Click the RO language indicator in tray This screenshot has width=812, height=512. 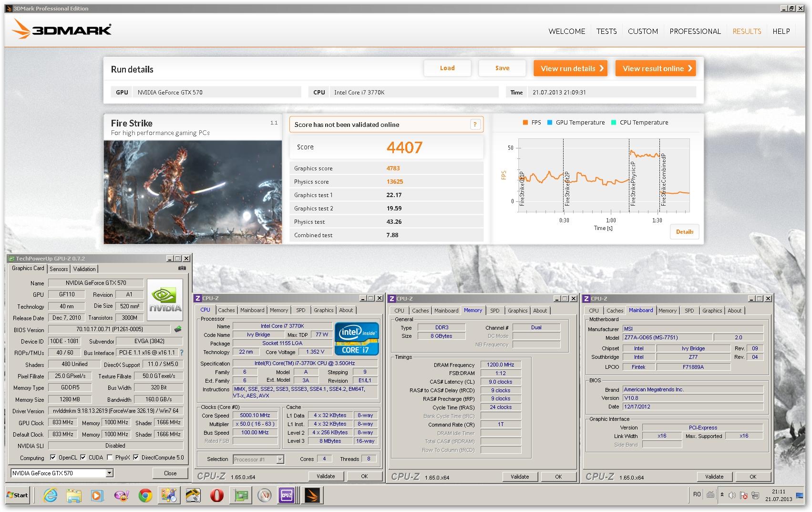697,494
